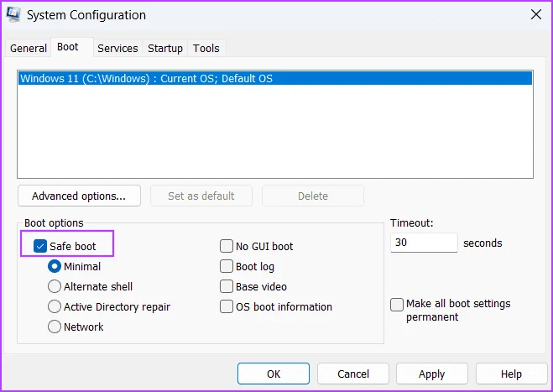This screenshot has height=392, width=553.
Task: Open the Tools tab
Action: 206,49
